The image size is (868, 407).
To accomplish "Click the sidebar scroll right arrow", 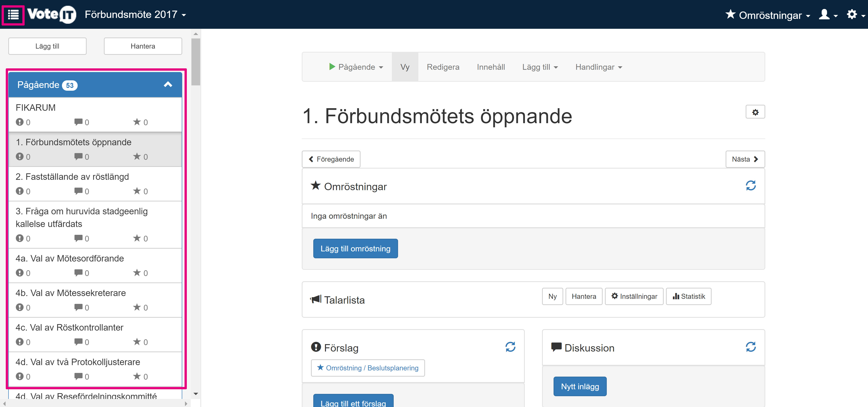I will coord(186,403).
